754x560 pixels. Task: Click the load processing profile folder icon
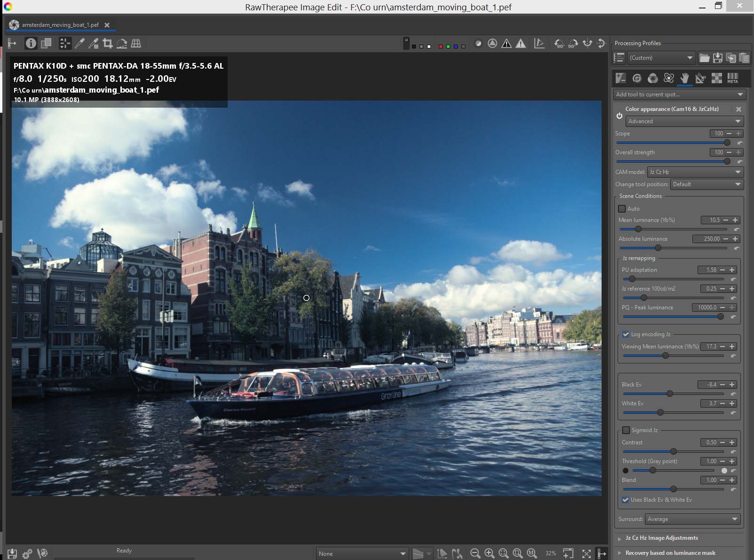704,58
